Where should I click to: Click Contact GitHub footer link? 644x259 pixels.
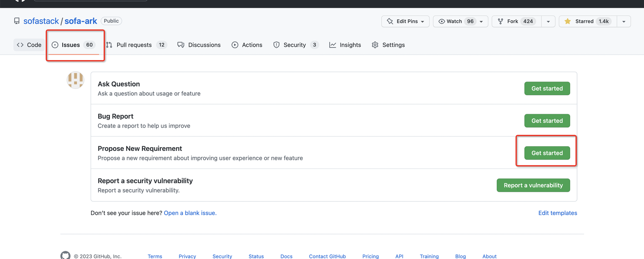point(328,256)
